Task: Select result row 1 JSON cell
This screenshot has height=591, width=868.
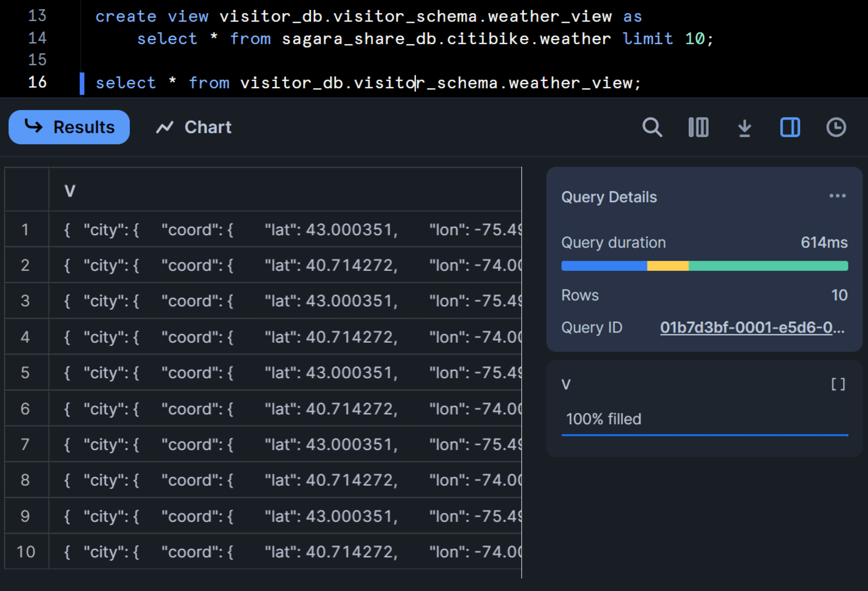Action: [x=285, y=230]
